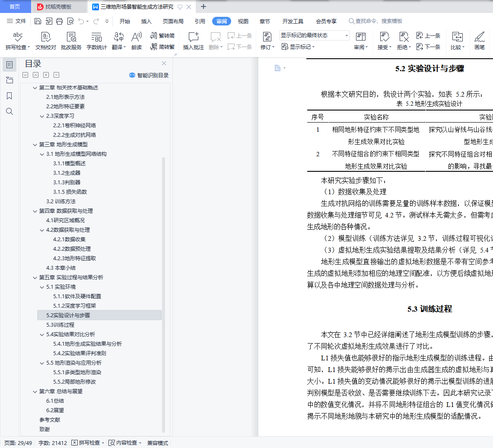Collapse 第三章 地形生成模型 in outline
This screenshot has width=493, height=448.
tap(35, 145)
